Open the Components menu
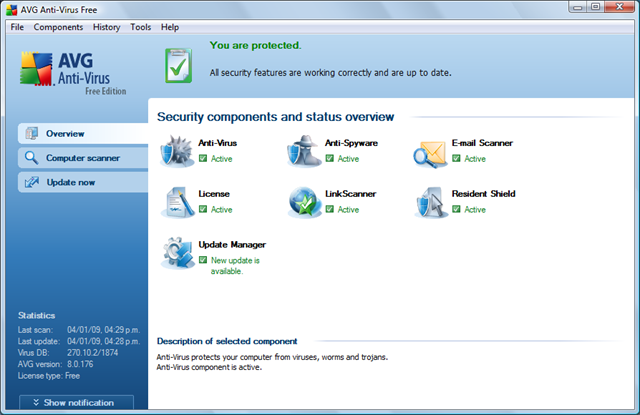The width and height of the screenshot is (640, 415). tap(58, 27)
